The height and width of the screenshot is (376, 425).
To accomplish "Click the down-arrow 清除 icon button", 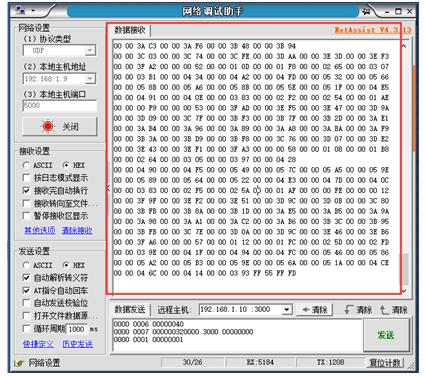I will point(358,310).
